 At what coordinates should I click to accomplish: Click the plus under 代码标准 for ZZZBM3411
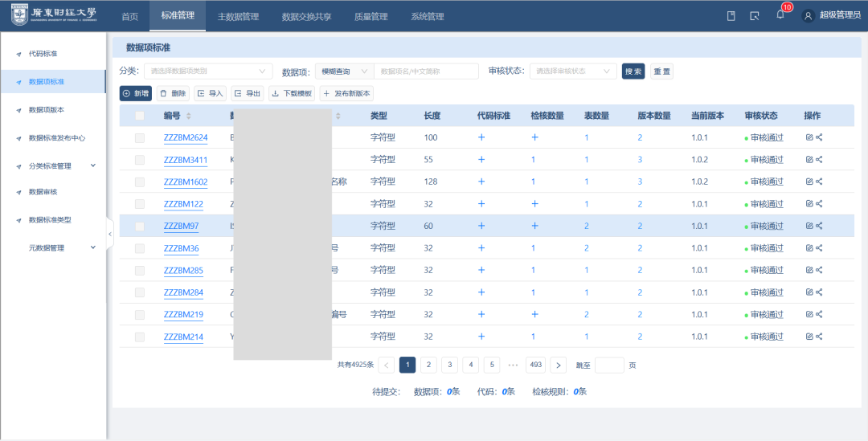[x=481, y=160]
